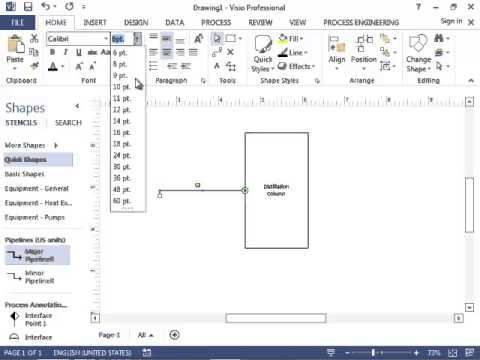Decrease font size with shrink icon
Viewport: 480px width, 360px height.
point(92,66)
